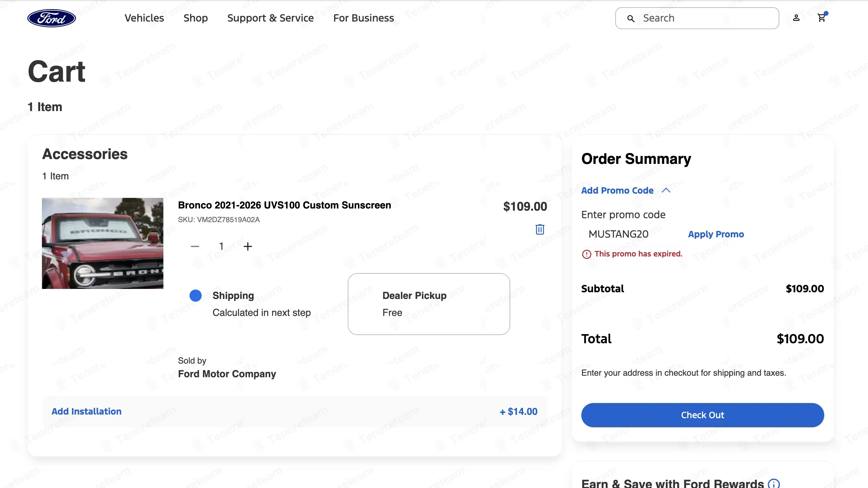Choose the Dealer Pickup option
This screenshot has width=868, height=488.
tap(429, 304)
